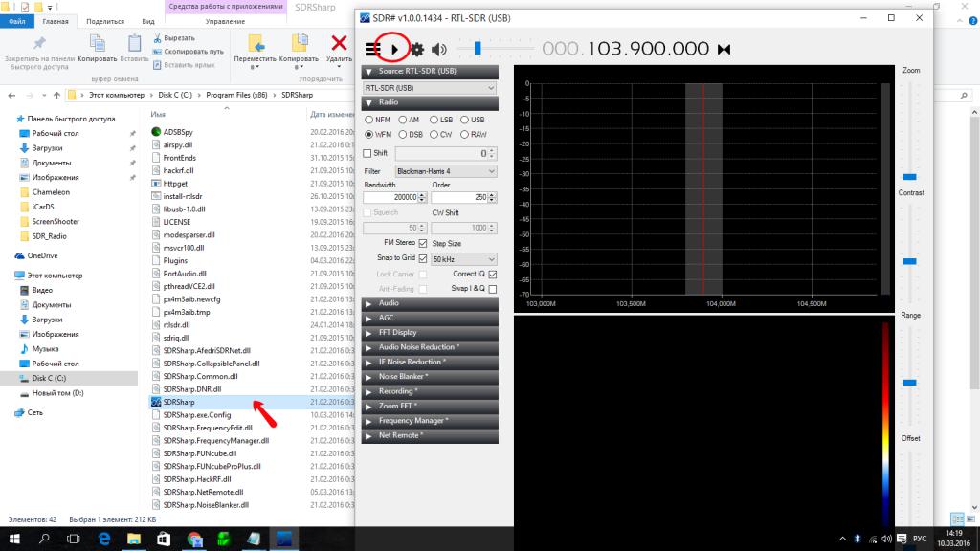Toggle the Swap I & Q checkbox
The width and height of the screenshot is (980, 551).
pos(493,288)
